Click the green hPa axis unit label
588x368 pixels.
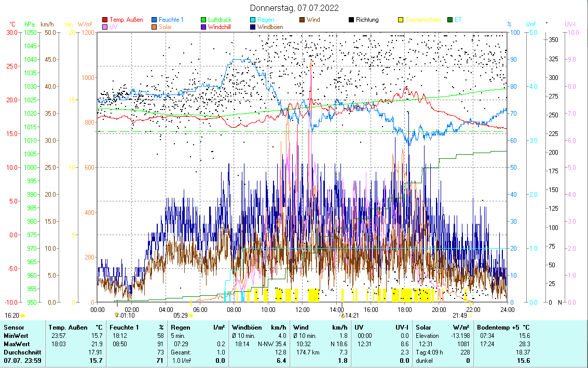[x=29, y=24]
